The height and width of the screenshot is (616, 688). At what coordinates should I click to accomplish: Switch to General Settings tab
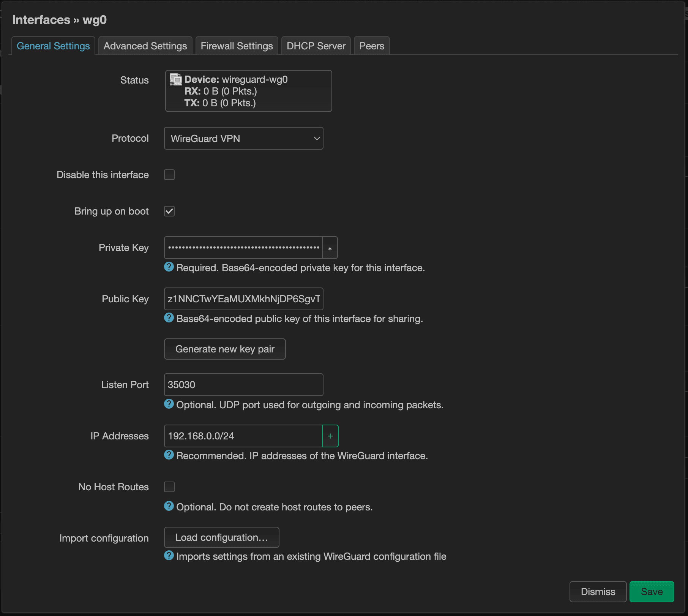pyautogui.click(x=53, y=46)
